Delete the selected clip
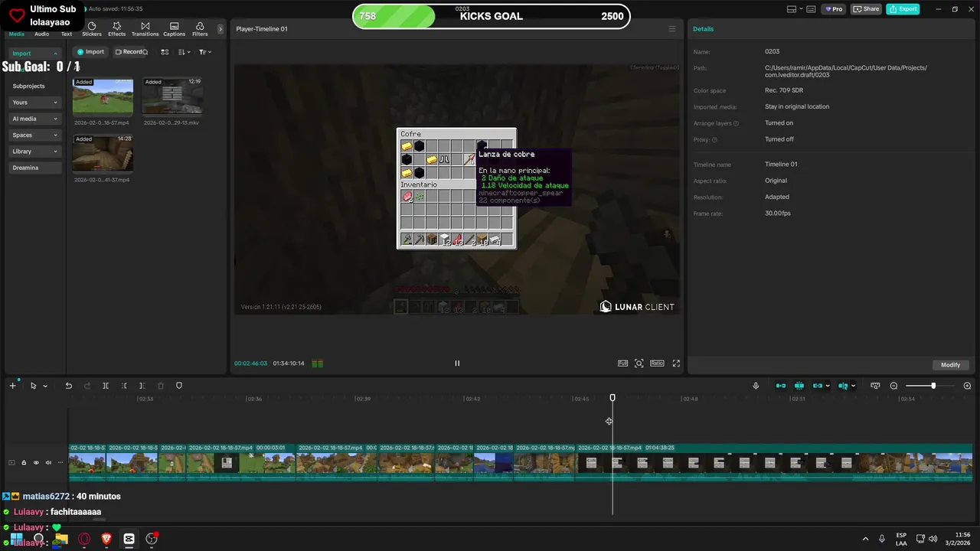This screenshot has height=551, width=980. 161,386
